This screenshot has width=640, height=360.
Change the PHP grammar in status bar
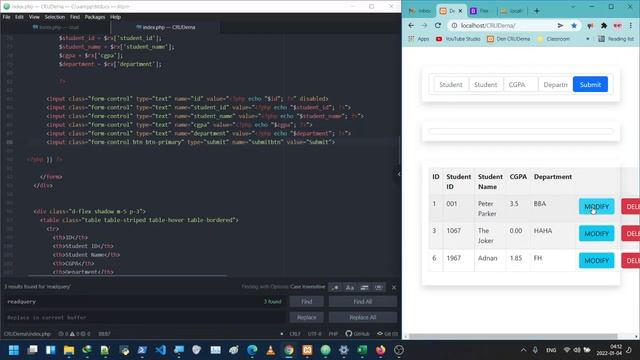pyautogui.click(x=333, y=334)
